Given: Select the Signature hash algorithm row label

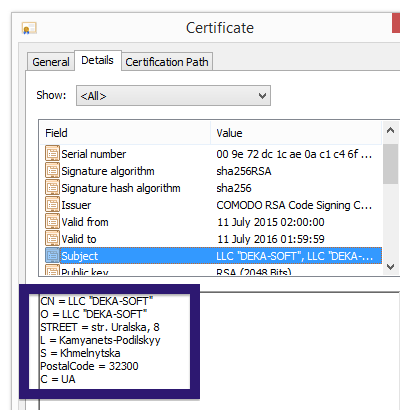Looking at the screenshot, I should point(121,188).
